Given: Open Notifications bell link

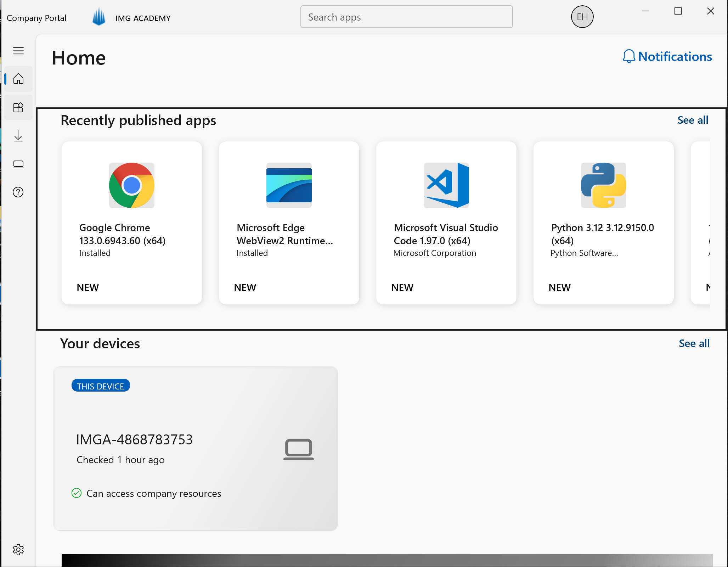Looking at the screenshot, I should (x=667, y=57).
